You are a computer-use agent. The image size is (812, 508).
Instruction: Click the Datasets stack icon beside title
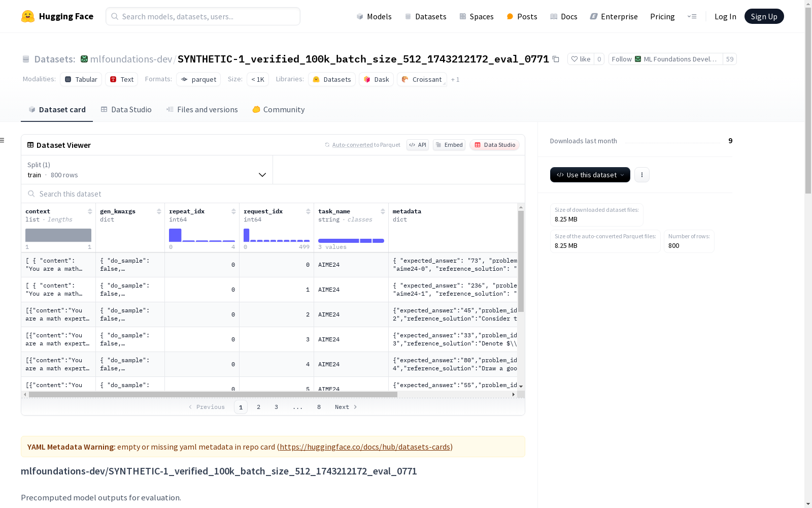26,59
